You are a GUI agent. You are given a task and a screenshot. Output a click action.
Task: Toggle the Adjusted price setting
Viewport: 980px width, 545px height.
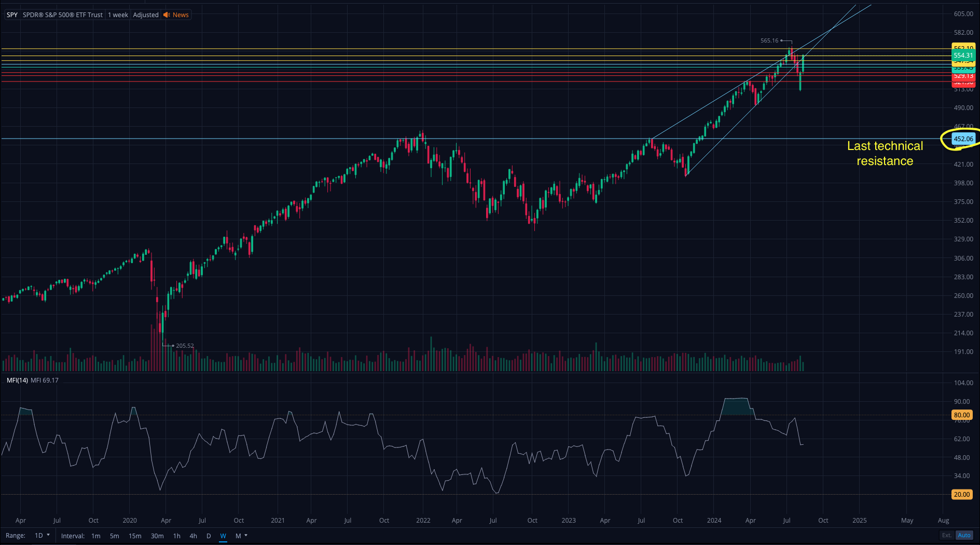point(146,15)
